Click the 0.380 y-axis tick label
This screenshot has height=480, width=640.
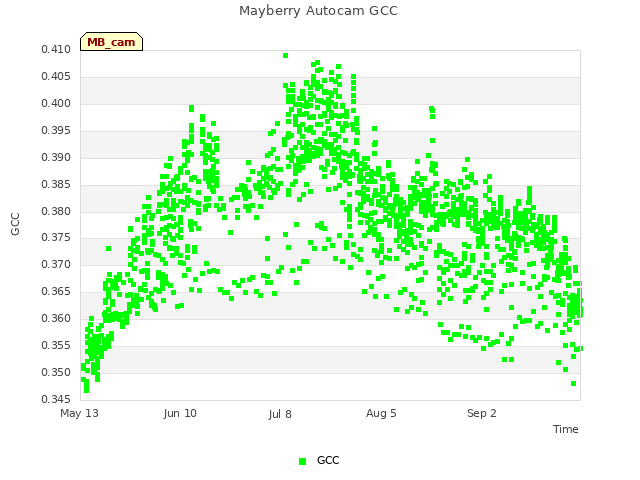point(56,211)
